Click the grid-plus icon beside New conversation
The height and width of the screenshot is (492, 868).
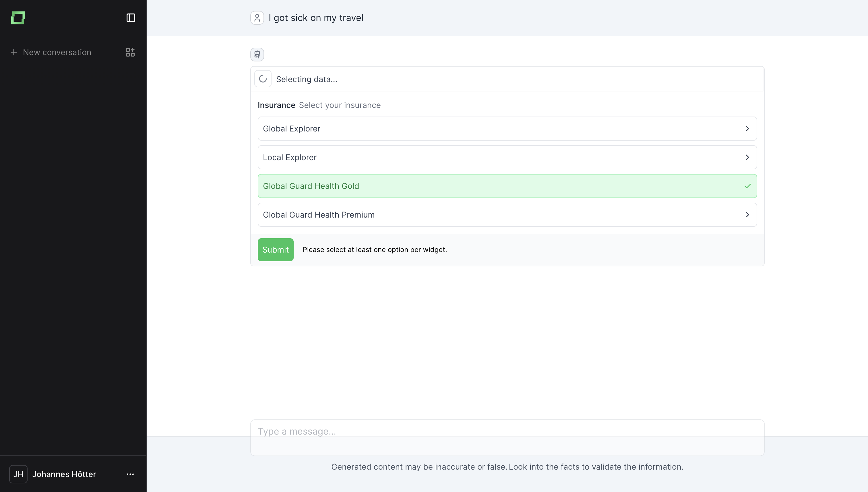130,52
